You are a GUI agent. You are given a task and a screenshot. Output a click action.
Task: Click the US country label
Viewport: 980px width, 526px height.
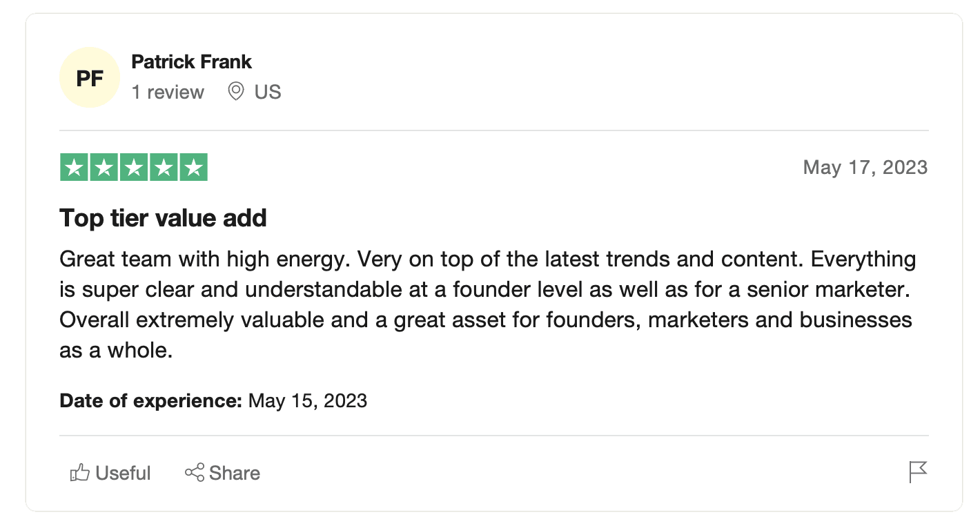click(x=268, y=92)
